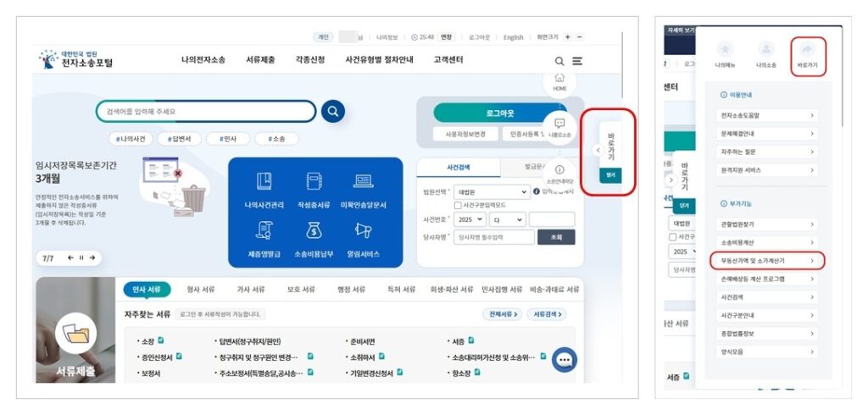Click the #나의사건 hashtag chip
This screenshot has height=415, width=868.
(x=132, y=138)
